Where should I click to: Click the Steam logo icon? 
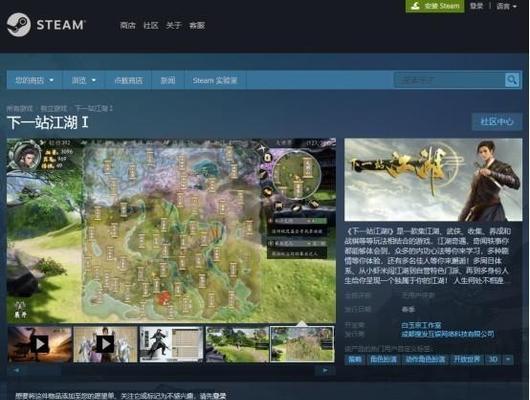coord(19,25)
